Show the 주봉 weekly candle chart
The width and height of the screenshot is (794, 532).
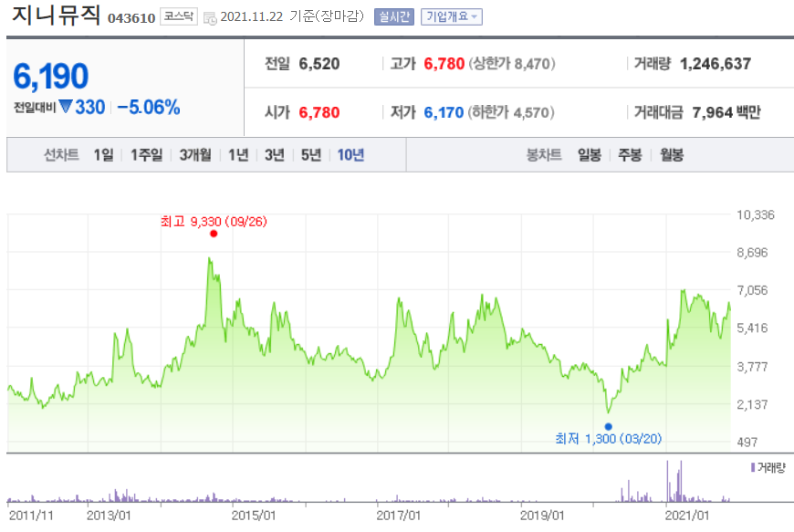coord(631,155)
